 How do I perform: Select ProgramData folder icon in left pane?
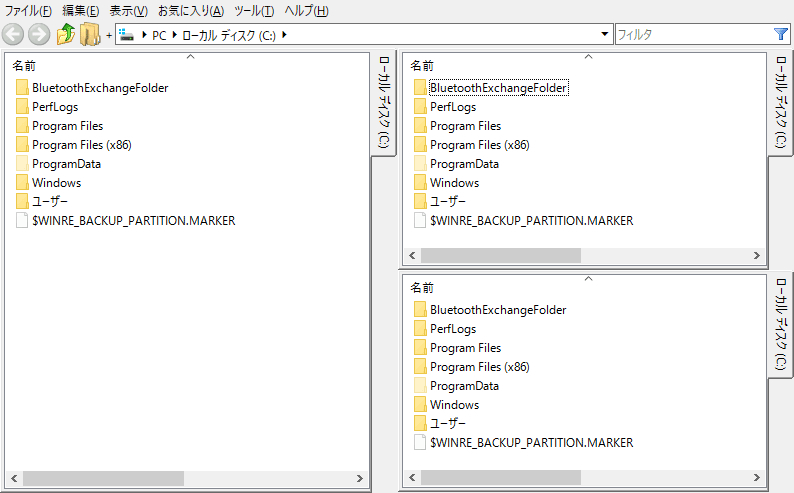22,163
